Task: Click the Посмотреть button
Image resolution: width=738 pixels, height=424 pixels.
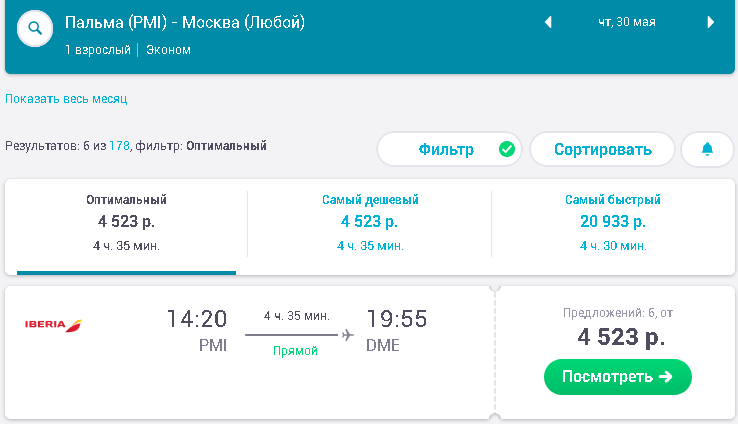Action: click(x=618, y=376)
